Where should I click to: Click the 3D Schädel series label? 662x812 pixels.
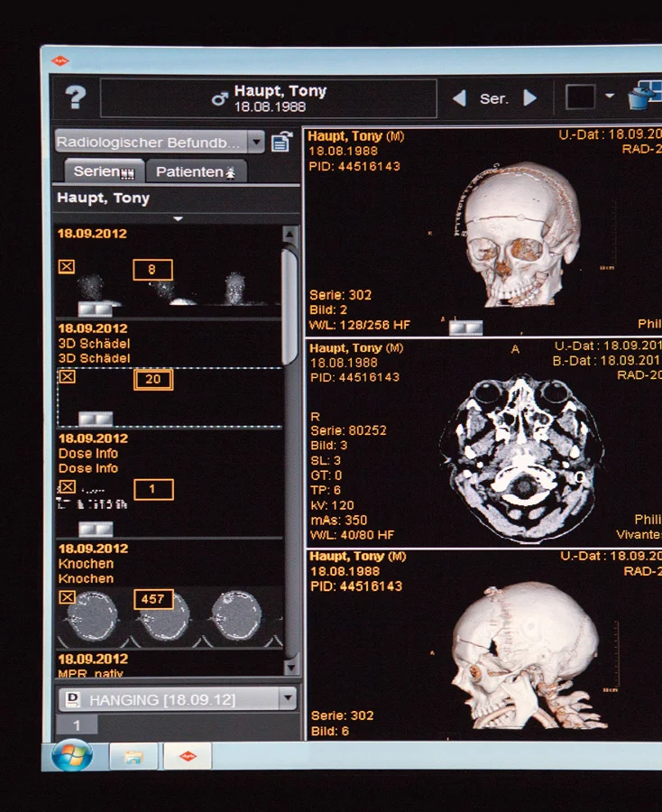[x=94, y=351]
